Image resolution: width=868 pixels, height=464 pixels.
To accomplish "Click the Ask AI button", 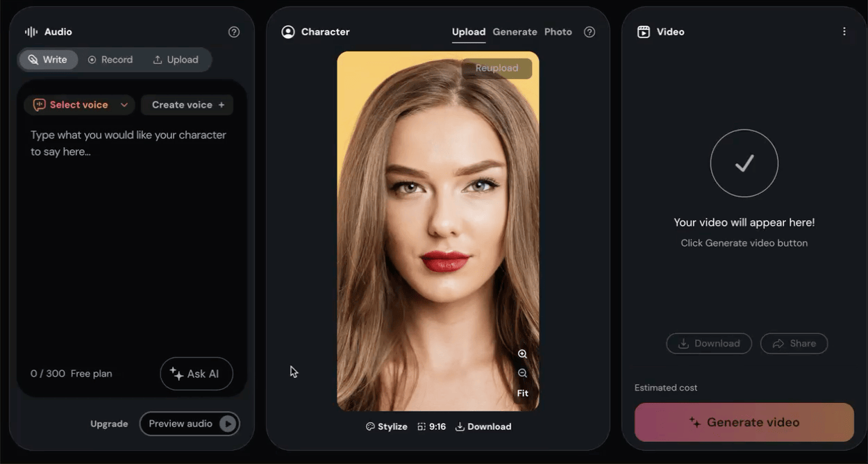I will (197, 374).
